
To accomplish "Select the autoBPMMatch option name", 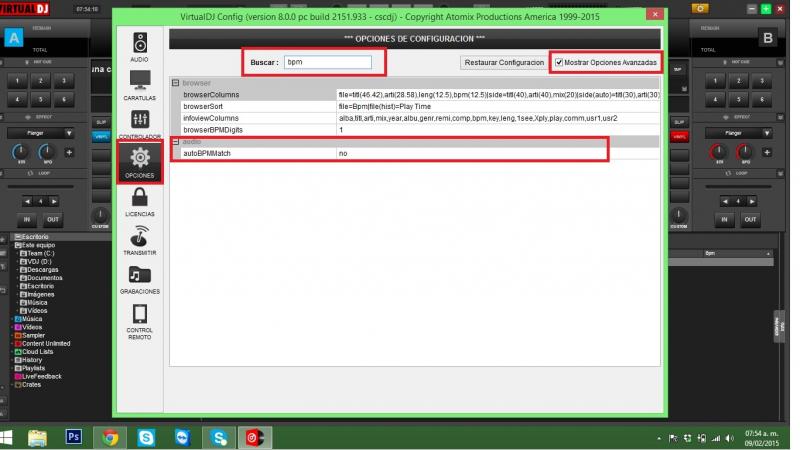I will 207,153.
